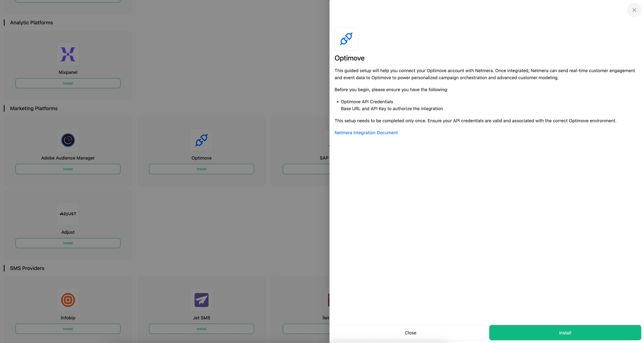This screenshot has width=644, height=343.
Task: Click the Jet SMS paper plane icon
Action: click(201, 300)
